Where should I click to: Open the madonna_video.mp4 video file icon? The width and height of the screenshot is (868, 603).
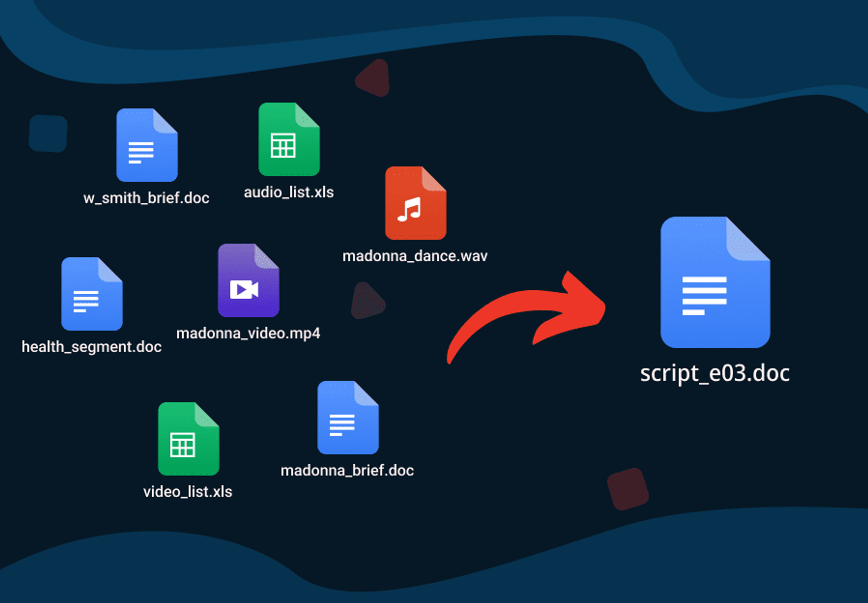[249, 280]
